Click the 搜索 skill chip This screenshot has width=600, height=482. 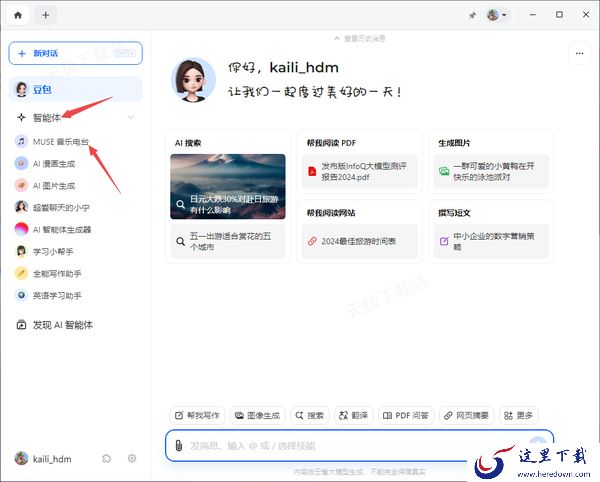[x=310, y=415]
